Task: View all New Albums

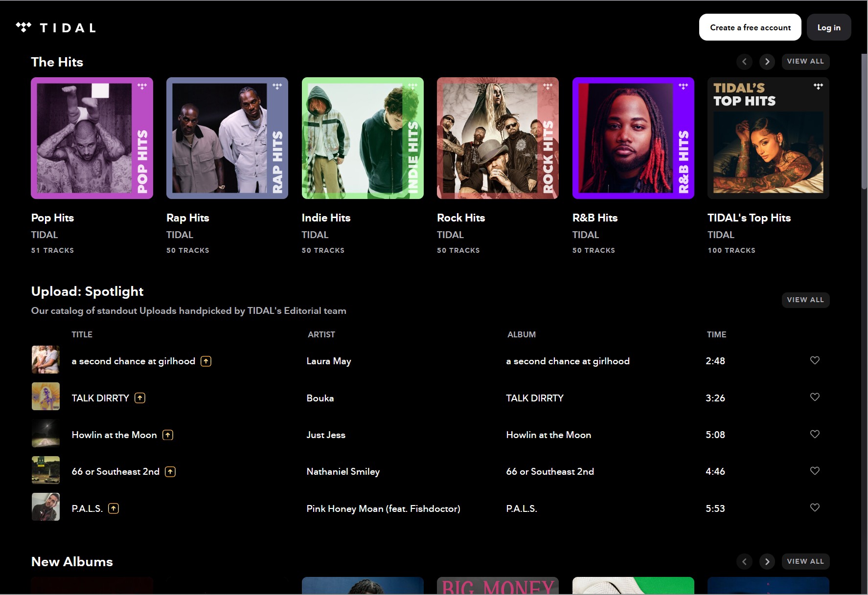Action: [x=805, y=562]
